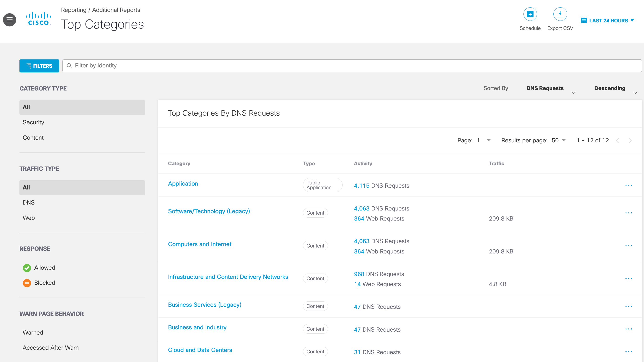Open the hamburger navigation menu
The image size is (644, 362).
tap(10, 20)
